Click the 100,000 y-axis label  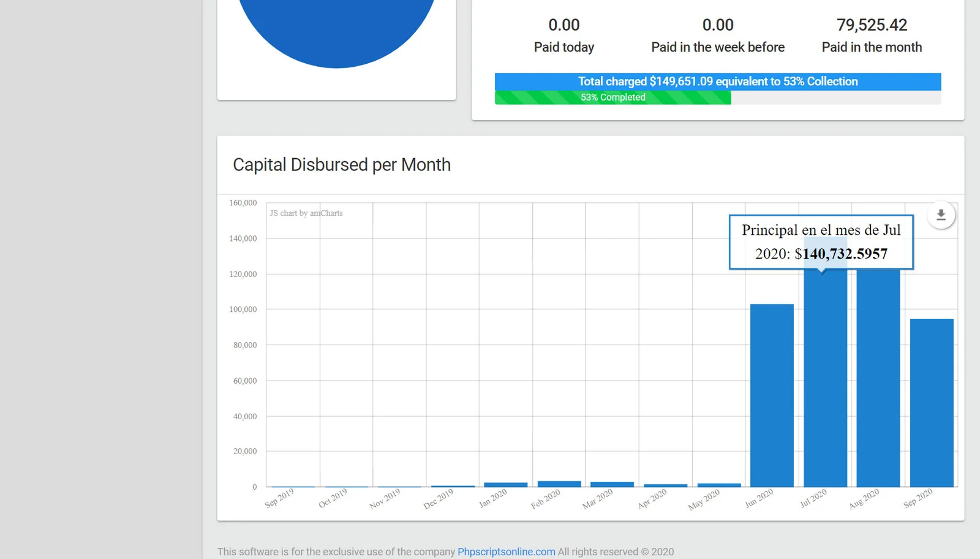click(x=243, y=310)
